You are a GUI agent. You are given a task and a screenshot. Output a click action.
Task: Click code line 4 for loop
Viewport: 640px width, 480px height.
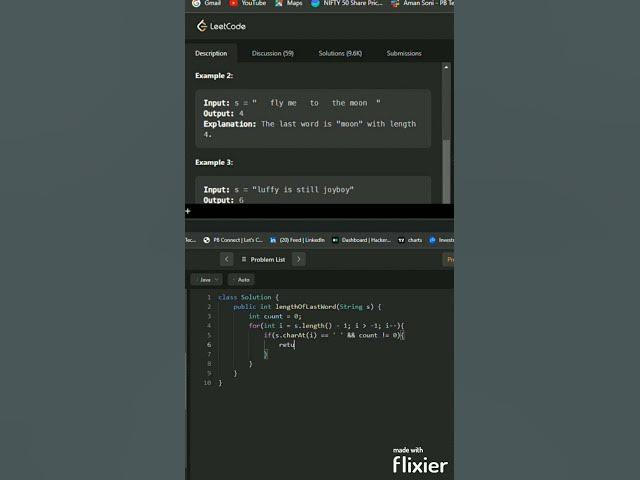[326, 326]
